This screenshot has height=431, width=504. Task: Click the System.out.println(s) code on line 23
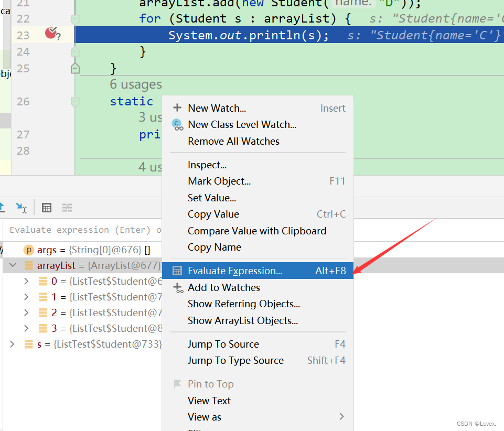pyautogui.click(x=249, y=35)
